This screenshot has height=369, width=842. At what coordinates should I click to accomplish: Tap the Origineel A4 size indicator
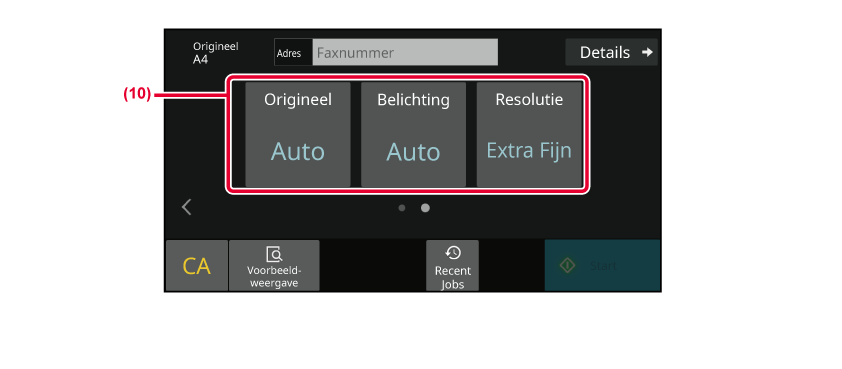coord(216,53)
